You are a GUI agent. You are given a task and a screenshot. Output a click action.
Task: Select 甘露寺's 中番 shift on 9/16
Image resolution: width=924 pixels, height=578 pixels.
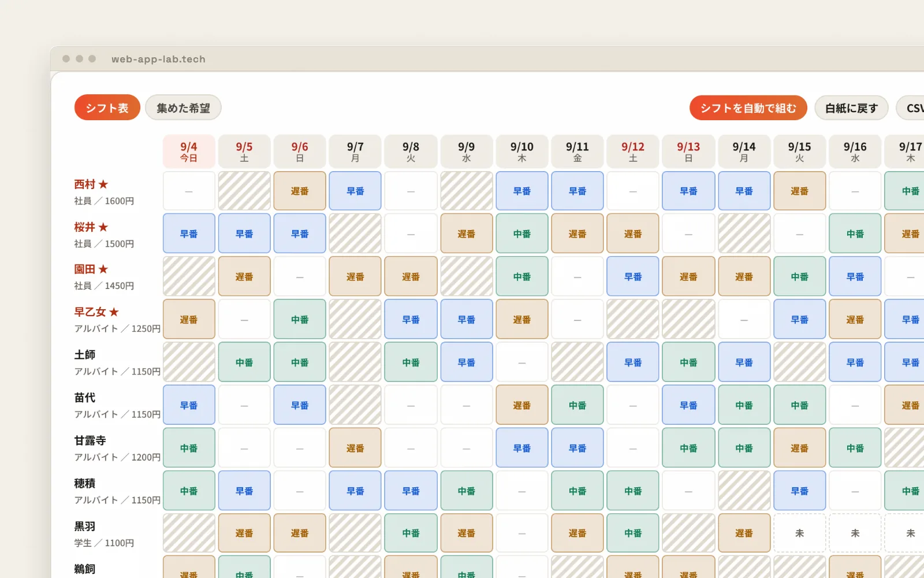click(855, 447)
